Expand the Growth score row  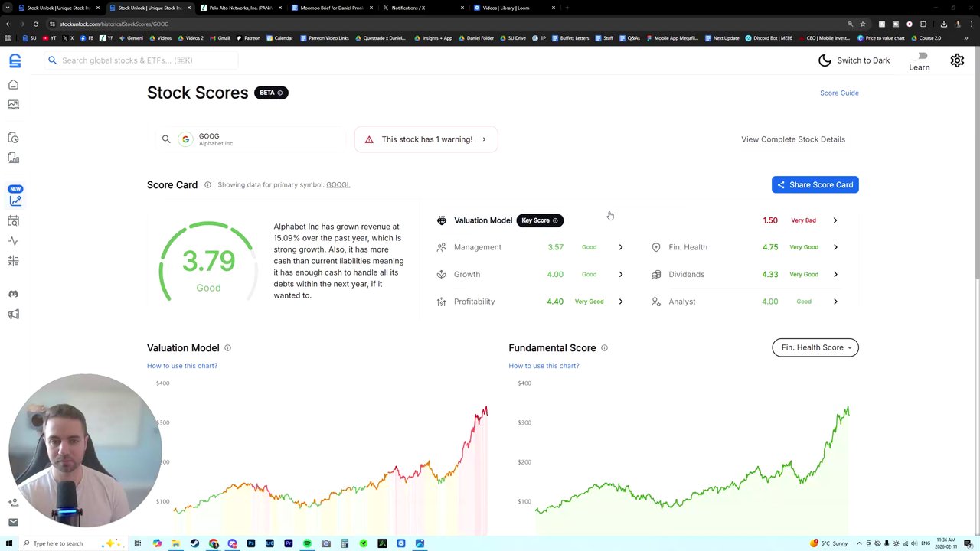(620, 274)
